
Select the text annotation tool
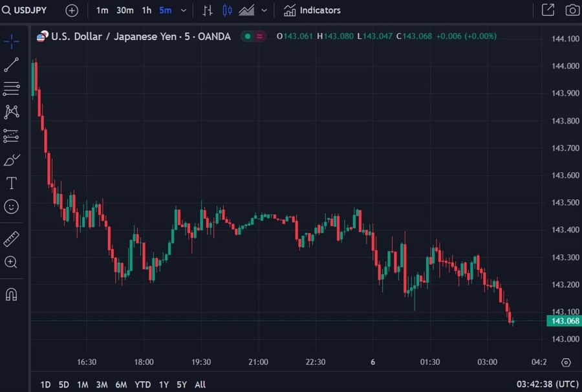coord(12,183)
